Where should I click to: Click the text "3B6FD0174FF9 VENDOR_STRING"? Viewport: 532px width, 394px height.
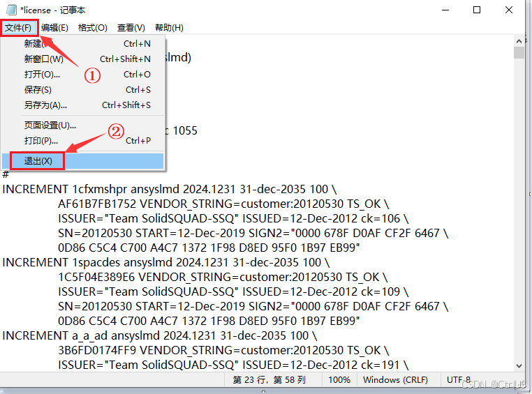click(x=223, y=350)
